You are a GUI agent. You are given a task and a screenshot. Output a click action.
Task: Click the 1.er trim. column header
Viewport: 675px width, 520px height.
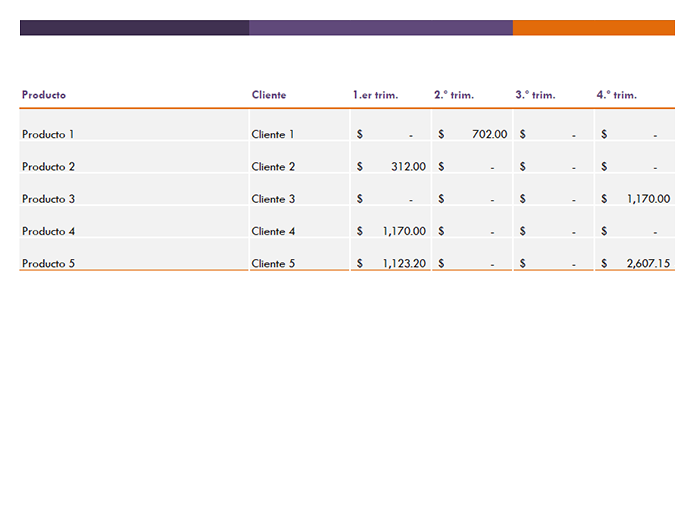[x=375, y=95]
